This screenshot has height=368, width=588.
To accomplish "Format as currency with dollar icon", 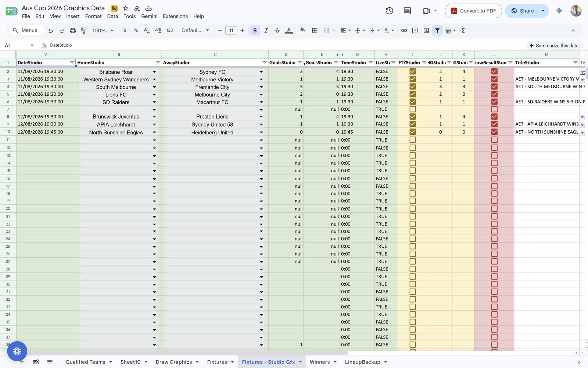I will [125, 31].
